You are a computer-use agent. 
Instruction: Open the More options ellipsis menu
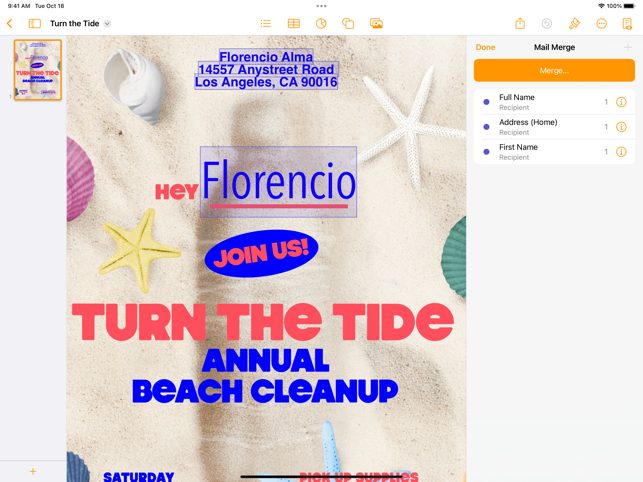point(601,23)
